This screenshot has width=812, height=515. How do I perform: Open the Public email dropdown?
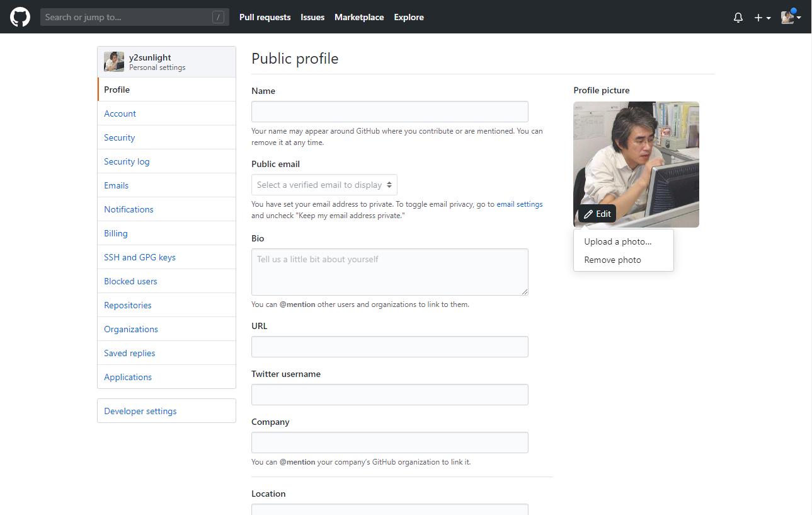pyautogui.click(x=324, y=185)
